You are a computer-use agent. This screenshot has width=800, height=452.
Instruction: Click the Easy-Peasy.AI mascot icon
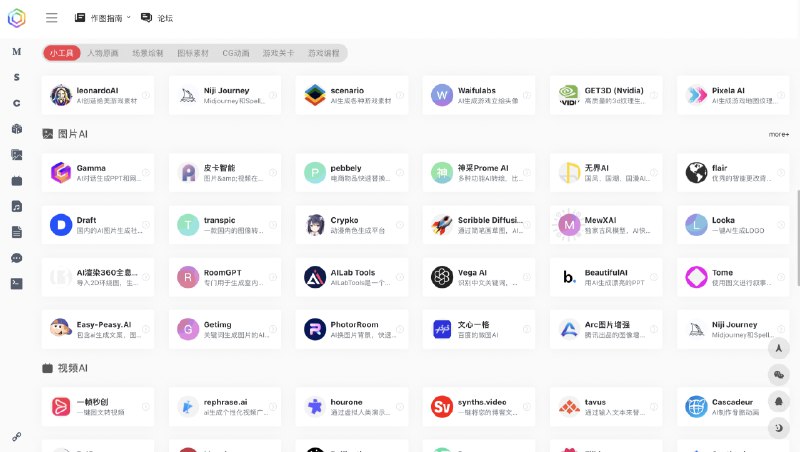(61, 329)
